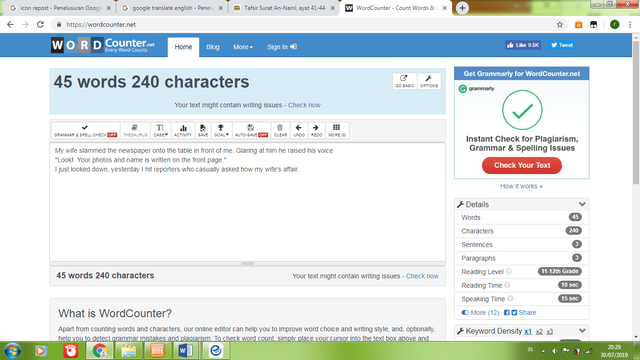640x360 pixels.
Task: Click inside the text editor area
Action: pos(247,202)
